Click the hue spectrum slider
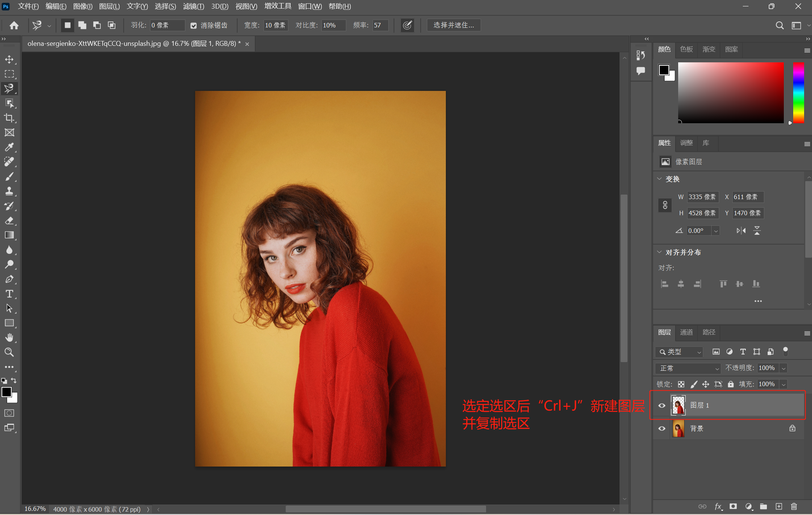Image resolution: width=812 pixels, height=515 pixels. 798,93
